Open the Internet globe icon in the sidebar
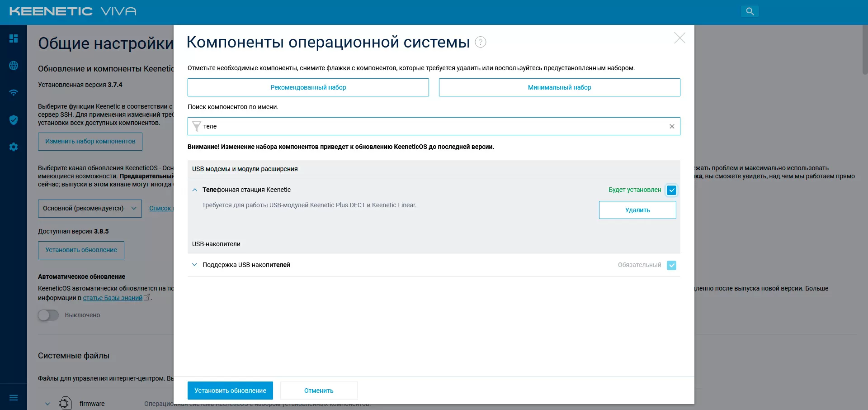This screenshot has width=868, height=410. click(14, 66)
